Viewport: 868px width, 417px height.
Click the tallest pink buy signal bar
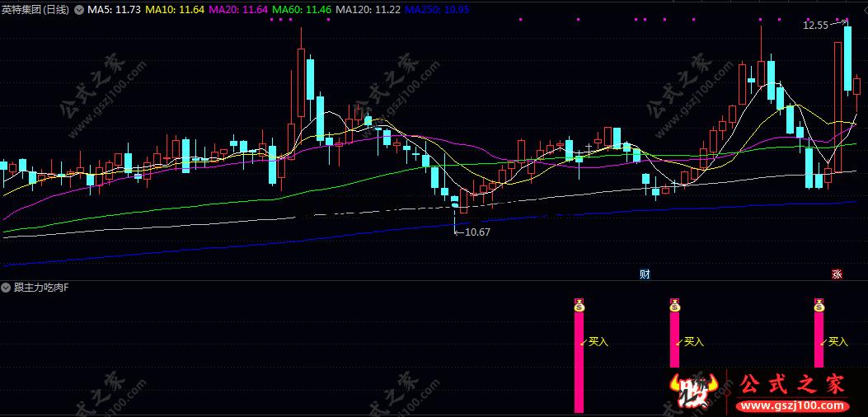579,362
